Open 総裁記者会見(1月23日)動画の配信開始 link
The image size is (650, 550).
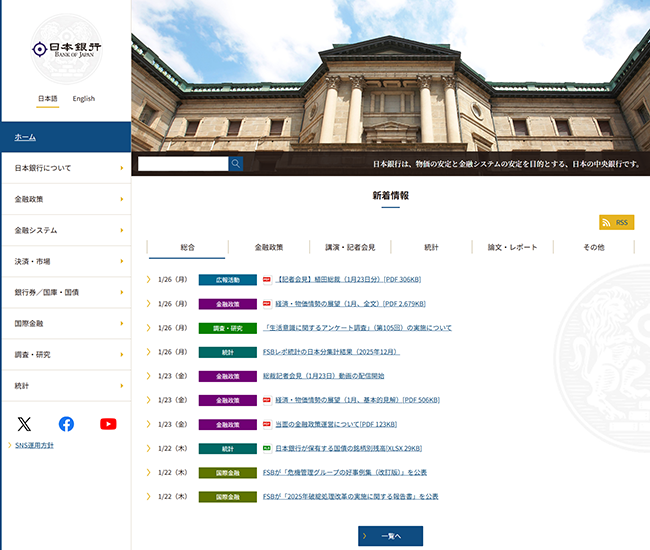[x=323, y=376]
